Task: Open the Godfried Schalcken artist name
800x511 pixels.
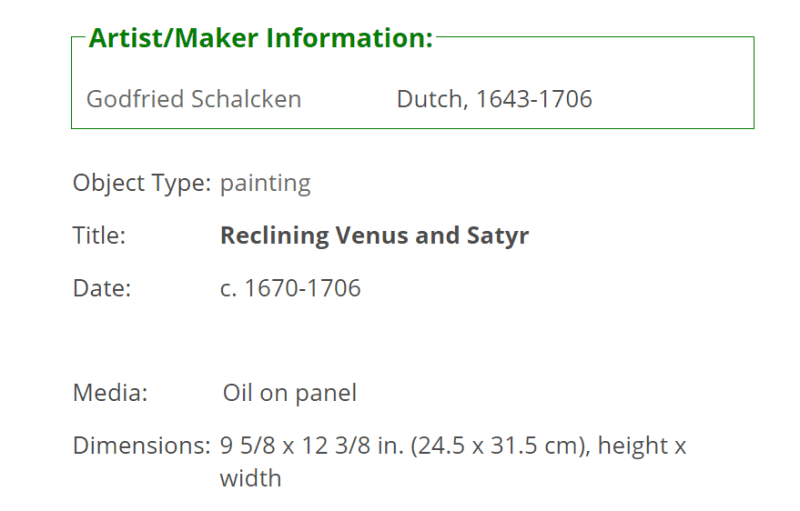Action: 194,99
